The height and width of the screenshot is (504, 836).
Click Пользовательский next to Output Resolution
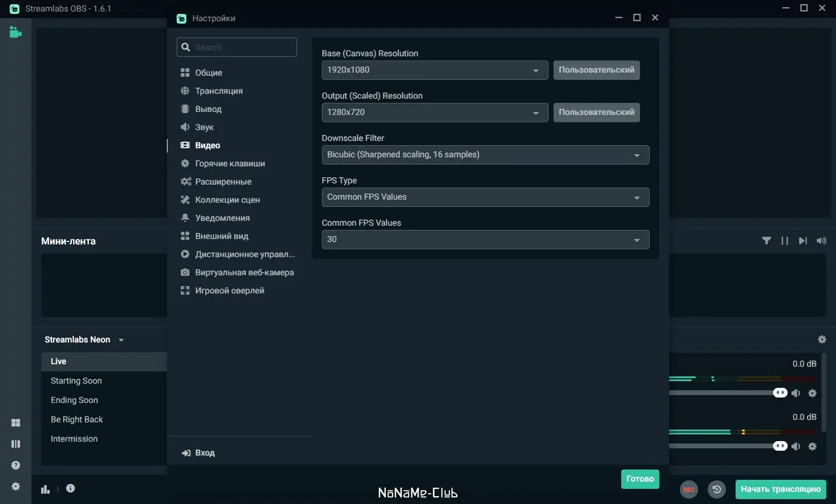pyautogui.click(x=596, y=113)
